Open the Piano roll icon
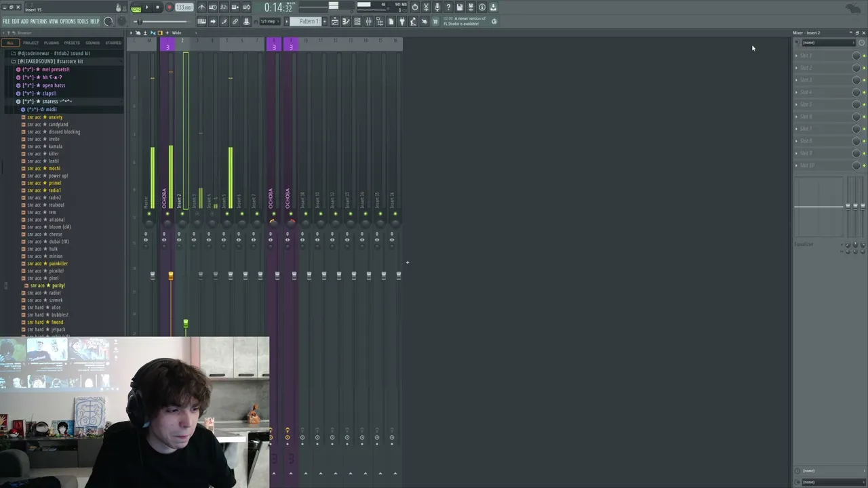868x488 pixels. pos(346,22)
